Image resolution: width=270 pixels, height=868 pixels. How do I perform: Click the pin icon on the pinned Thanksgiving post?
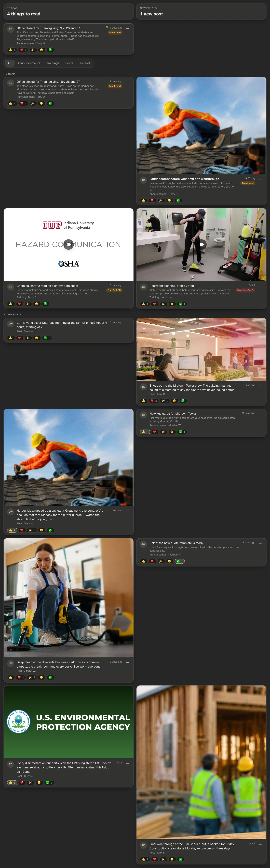pos(107,28)
